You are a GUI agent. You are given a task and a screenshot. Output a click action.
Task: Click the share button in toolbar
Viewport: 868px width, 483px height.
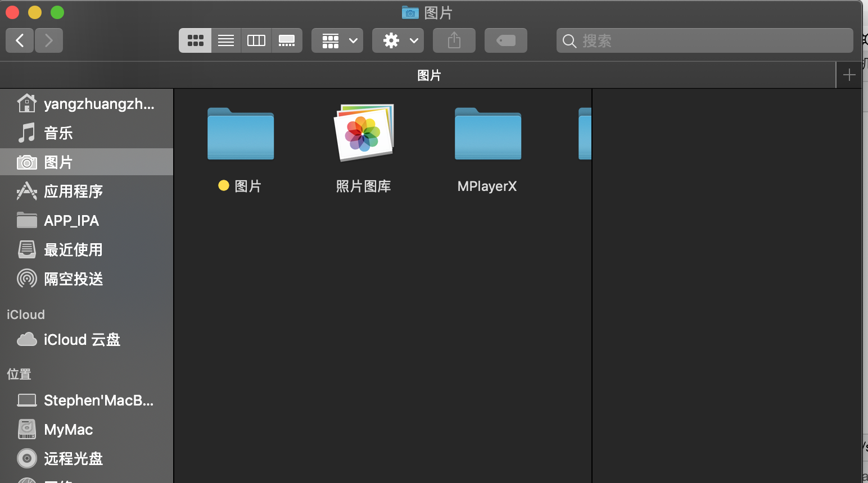tap(454, 40)
